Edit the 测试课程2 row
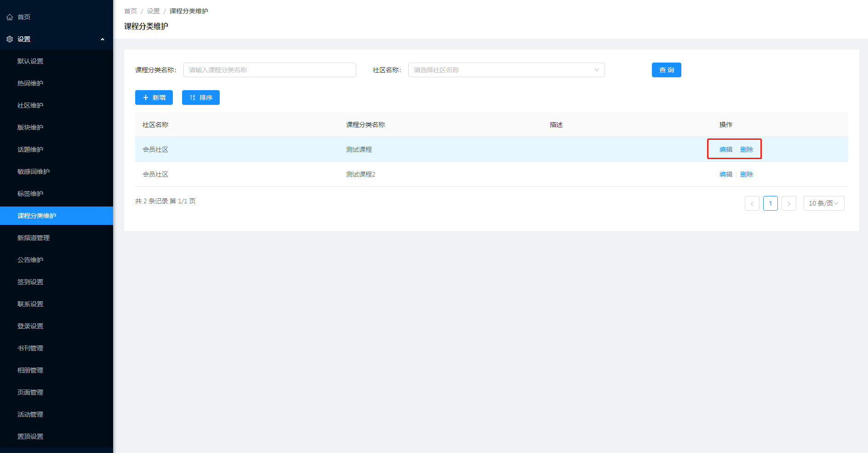Screen dimensions: 868x453 pyautogui.click(x=726, y=174)
